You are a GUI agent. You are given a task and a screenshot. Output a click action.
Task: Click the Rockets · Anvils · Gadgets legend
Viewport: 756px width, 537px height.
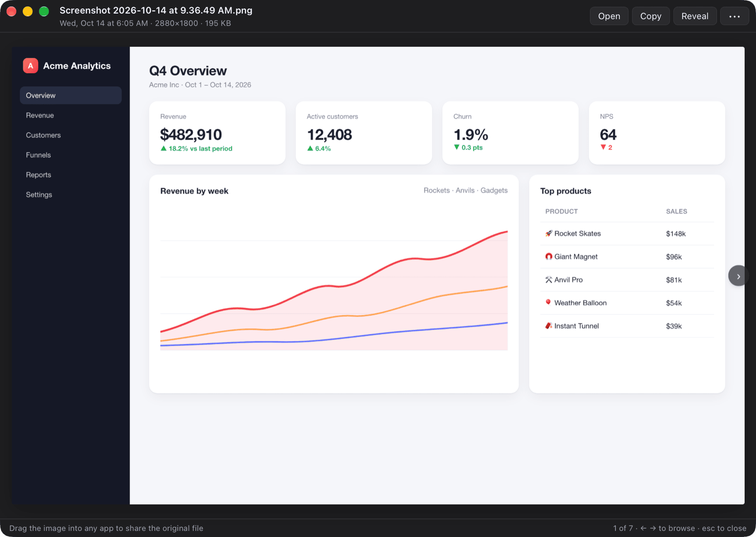coord(465,190)
